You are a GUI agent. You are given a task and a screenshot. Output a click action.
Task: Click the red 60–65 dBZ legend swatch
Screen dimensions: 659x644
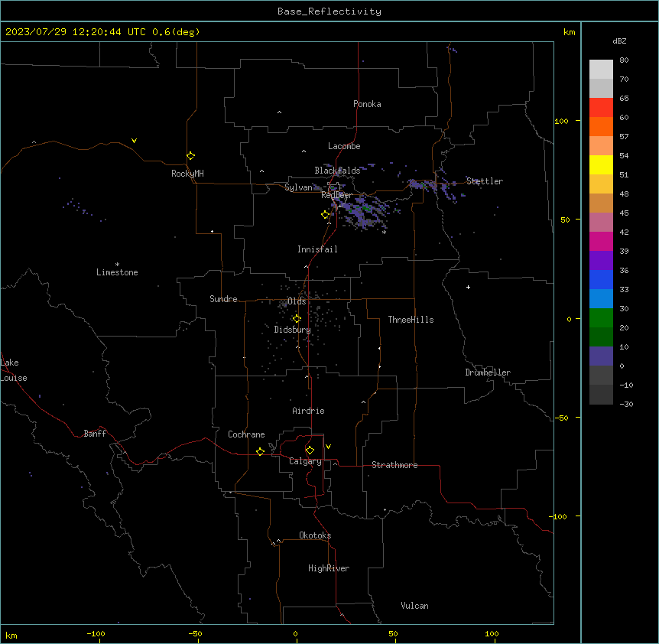tap(601, 108)
